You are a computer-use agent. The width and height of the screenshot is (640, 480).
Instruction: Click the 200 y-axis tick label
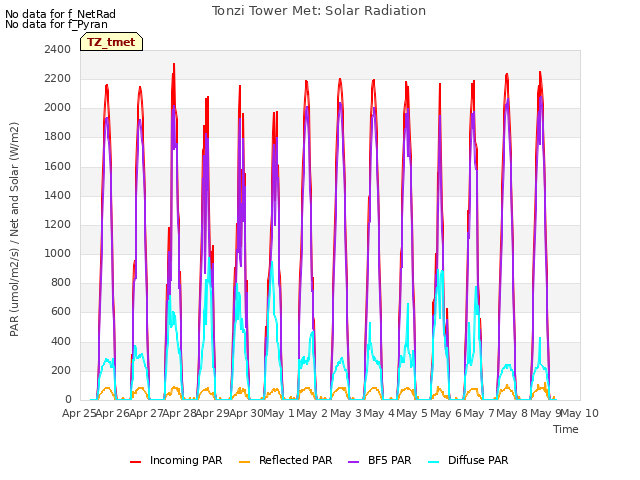pos(61,370)
